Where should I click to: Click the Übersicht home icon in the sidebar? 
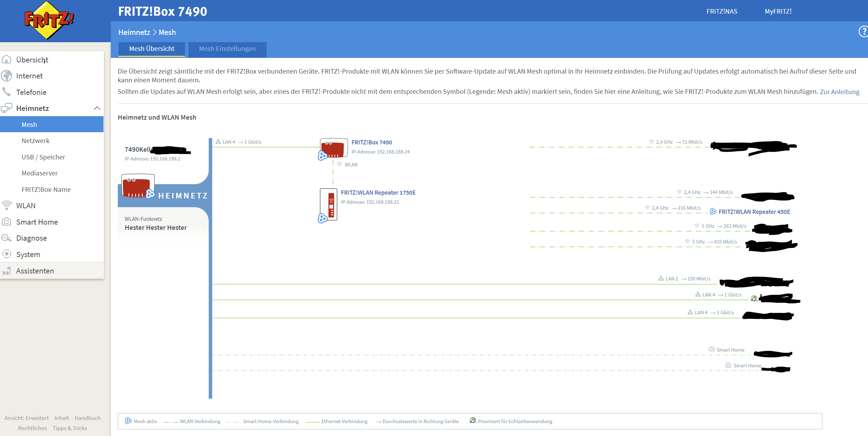(7, 60)
